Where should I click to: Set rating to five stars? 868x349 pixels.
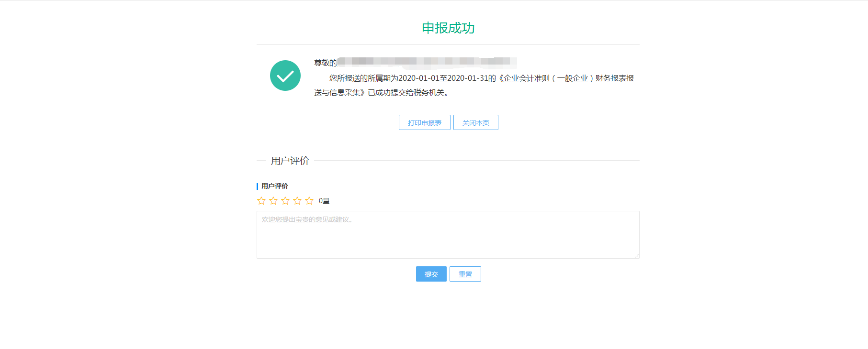[x=309, y=201]
